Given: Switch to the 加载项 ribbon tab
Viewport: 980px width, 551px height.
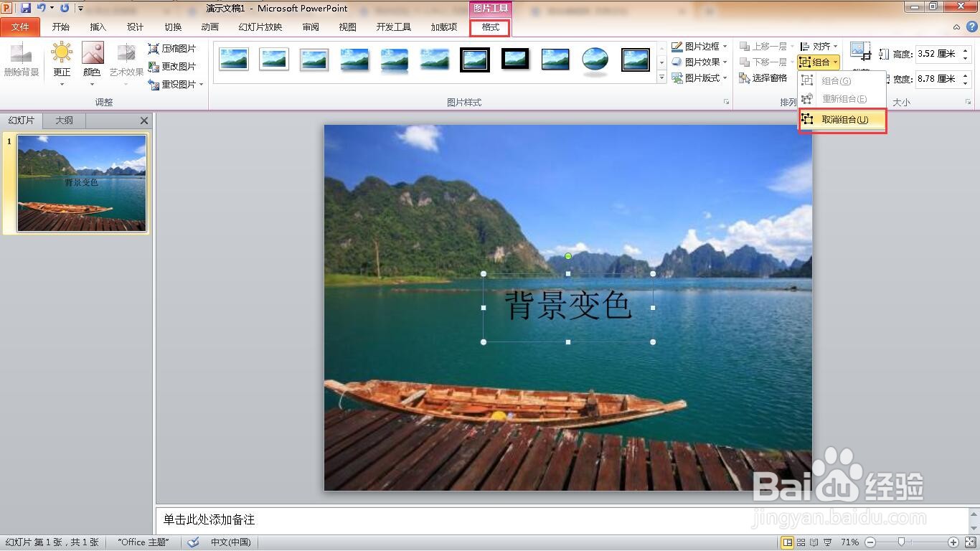Looking at the screenshot, I should (x=444, y=27).
